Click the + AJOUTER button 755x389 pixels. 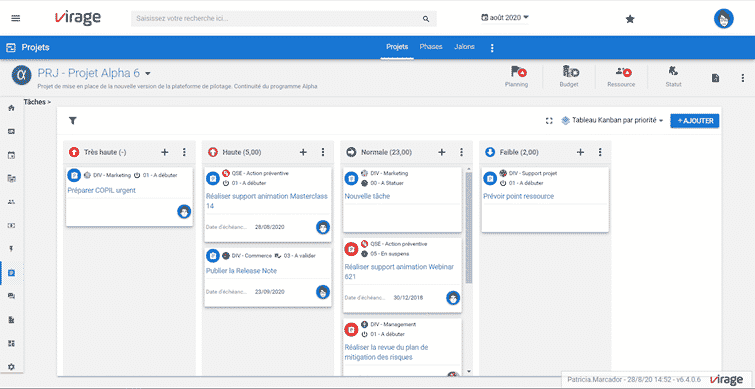[695, 121]
